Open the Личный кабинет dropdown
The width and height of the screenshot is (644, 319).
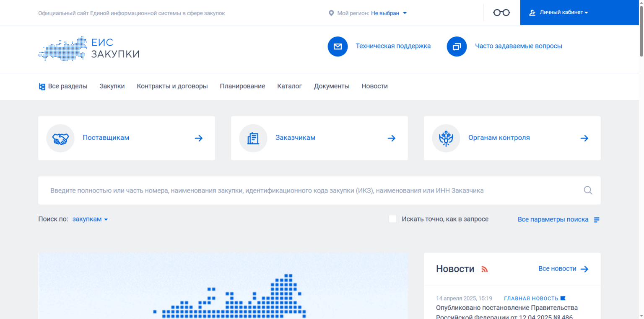coord(563,13)
